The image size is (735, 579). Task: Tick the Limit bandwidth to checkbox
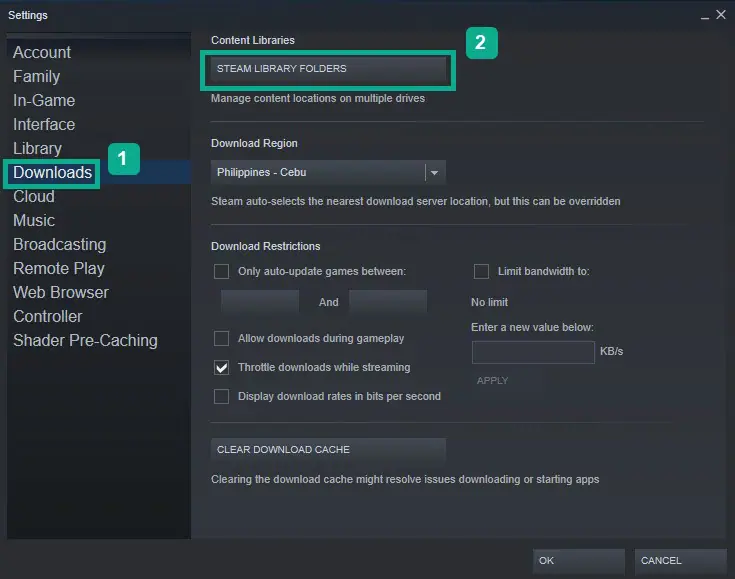coord(481,271)
